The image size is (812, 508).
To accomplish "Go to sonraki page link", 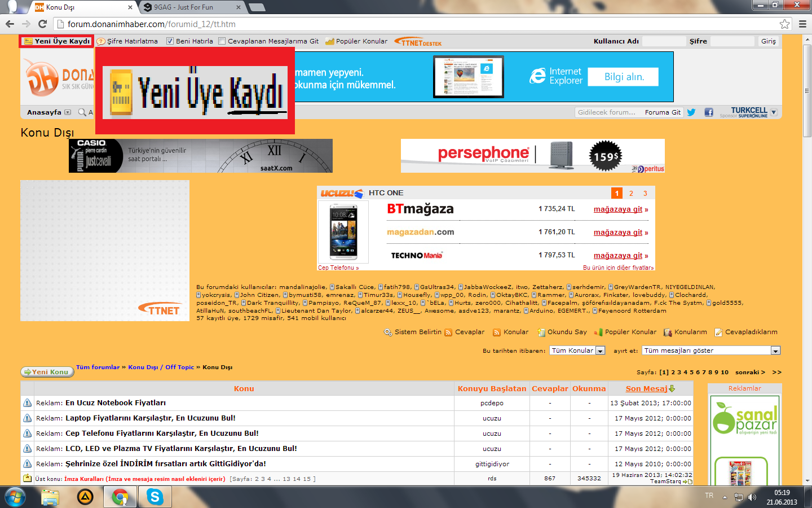I will (x=750, y=373).
